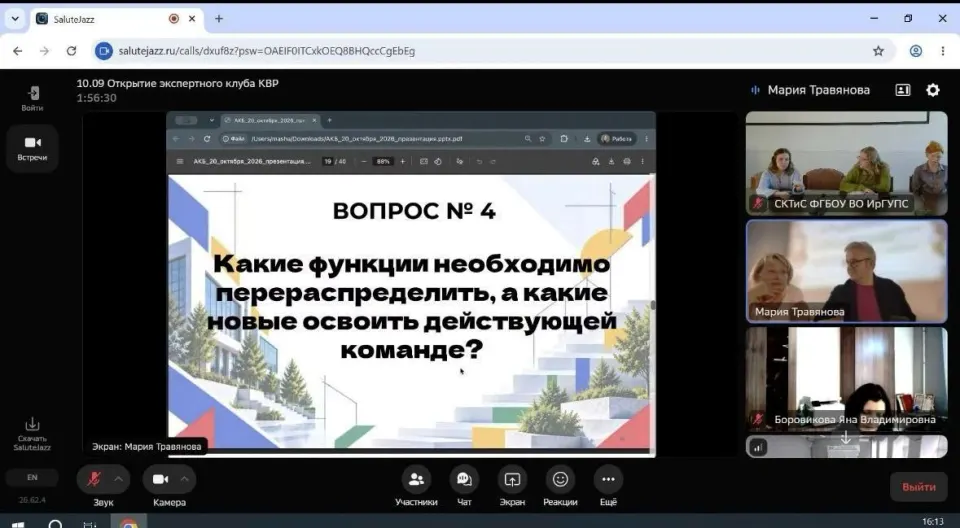The height and width of the screenshot is (528, 960).
Task: Unmute the microphone with the Звук button
Action: [94, 479]
